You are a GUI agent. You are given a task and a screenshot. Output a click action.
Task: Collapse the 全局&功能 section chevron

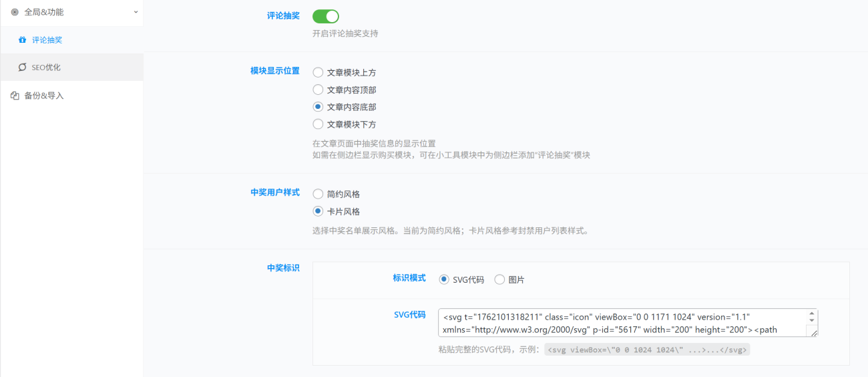point(136,12)
